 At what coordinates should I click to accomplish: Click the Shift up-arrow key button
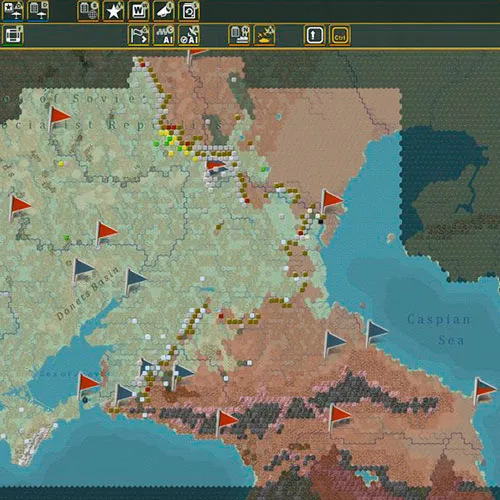[315, 35]
